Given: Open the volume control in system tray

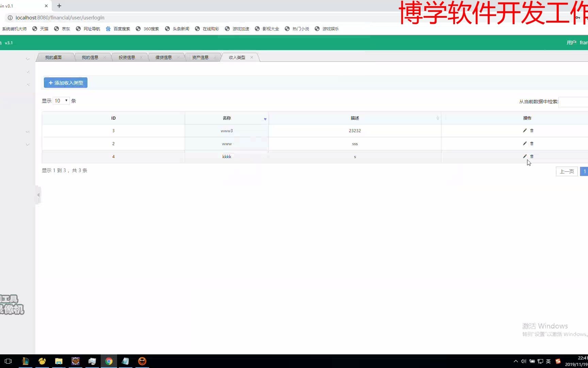Looking at the screenshot, I should pyautogui.click(x=524, y=361).
